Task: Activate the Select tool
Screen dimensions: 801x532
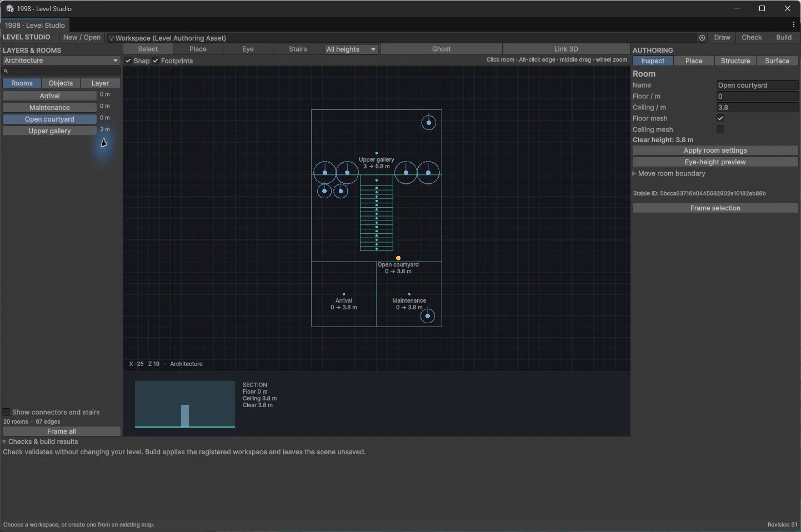Action: pos(148,49)
